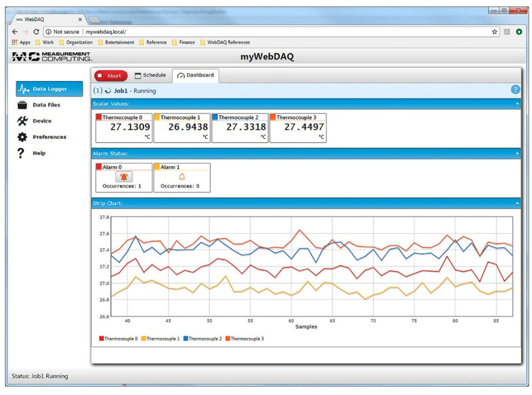The height and width of the screenshot is (395, 532).
Task: Collapse the Alarm Status panel
Action: [516, 154]
